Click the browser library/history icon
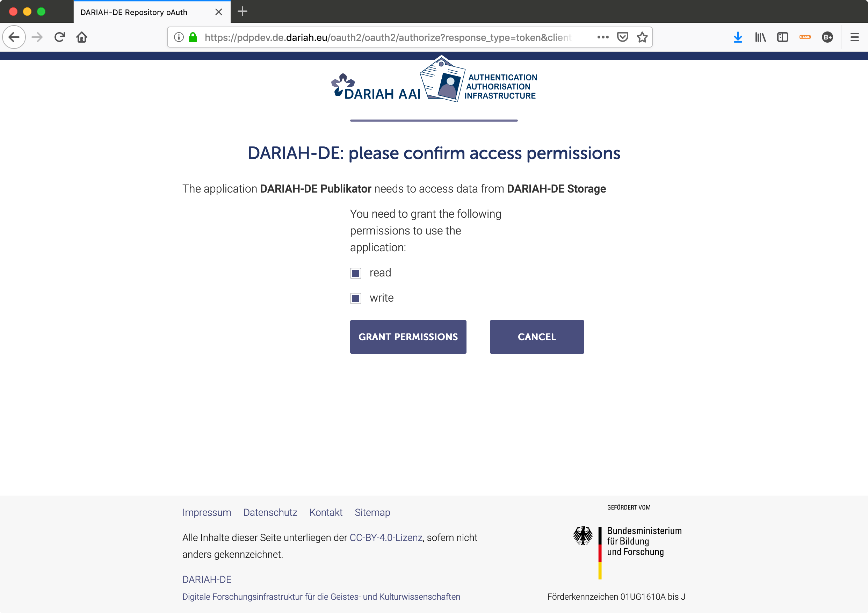868x613 pixels. click(761, 37)
